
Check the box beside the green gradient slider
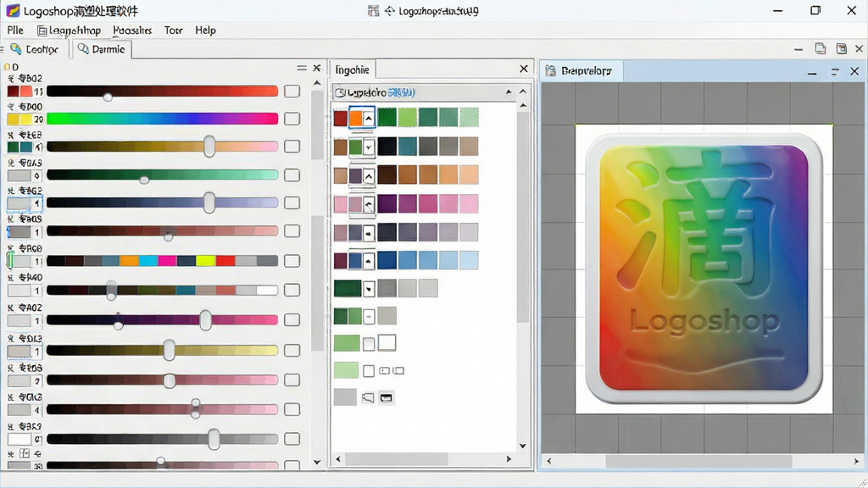point(292,175)
